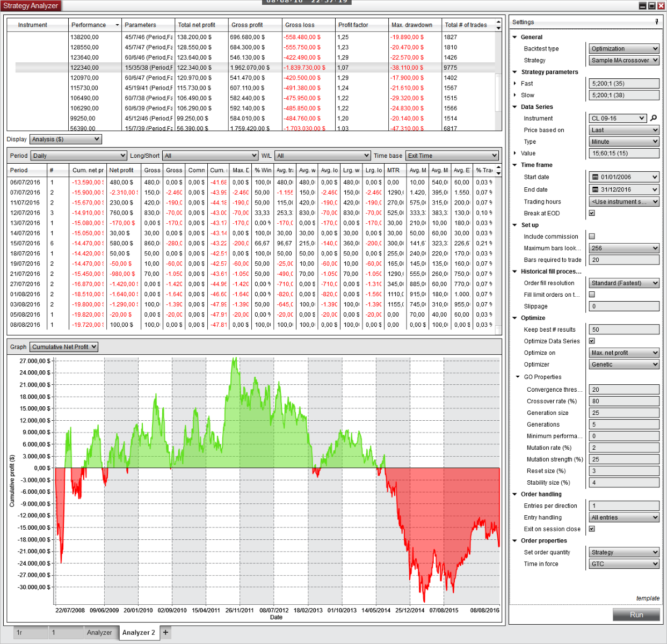
Task: Sort by Profit factor column header
Action: coord(362,25)
